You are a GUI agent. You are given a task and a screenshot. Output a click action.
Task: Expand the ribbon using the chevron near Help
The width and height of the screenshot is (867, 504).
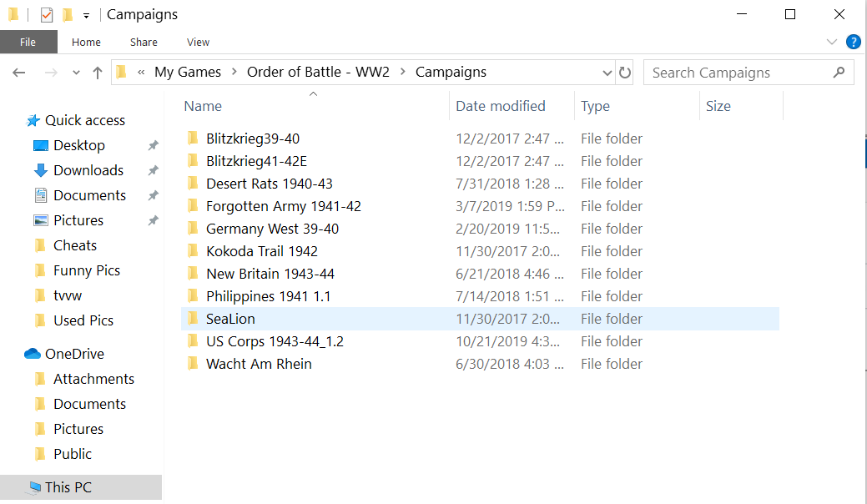click(x=831, y=42)
